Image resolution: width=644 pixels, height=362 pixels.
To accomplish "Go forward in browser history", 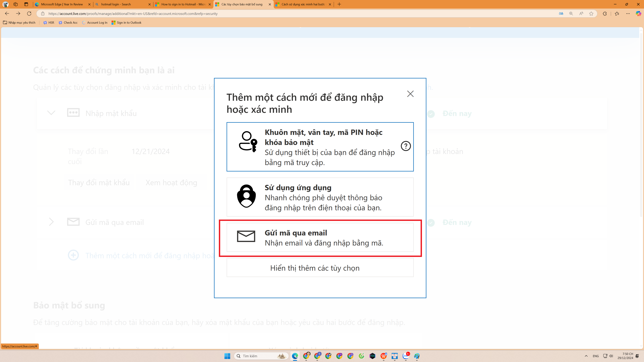I will tap(18, 13).
